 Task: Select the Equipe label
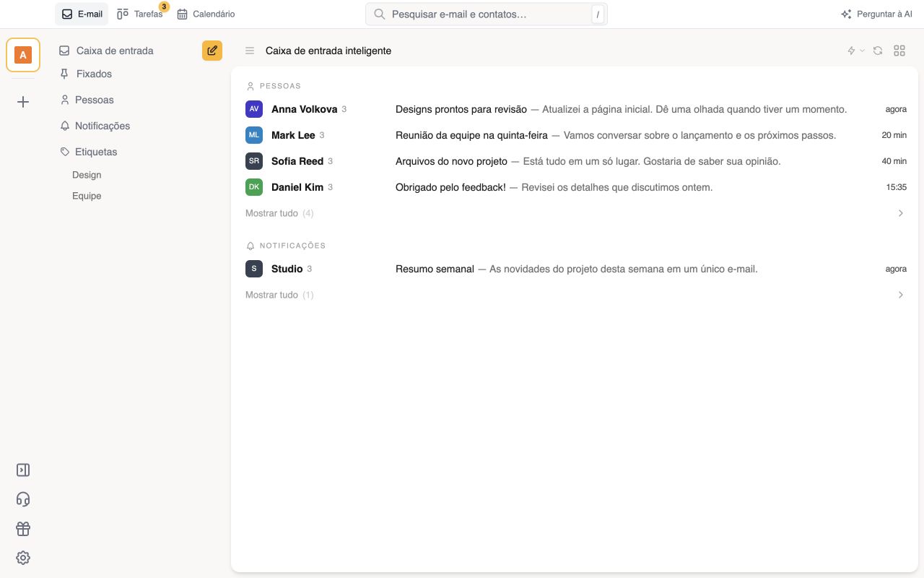[x=87, y=196]
